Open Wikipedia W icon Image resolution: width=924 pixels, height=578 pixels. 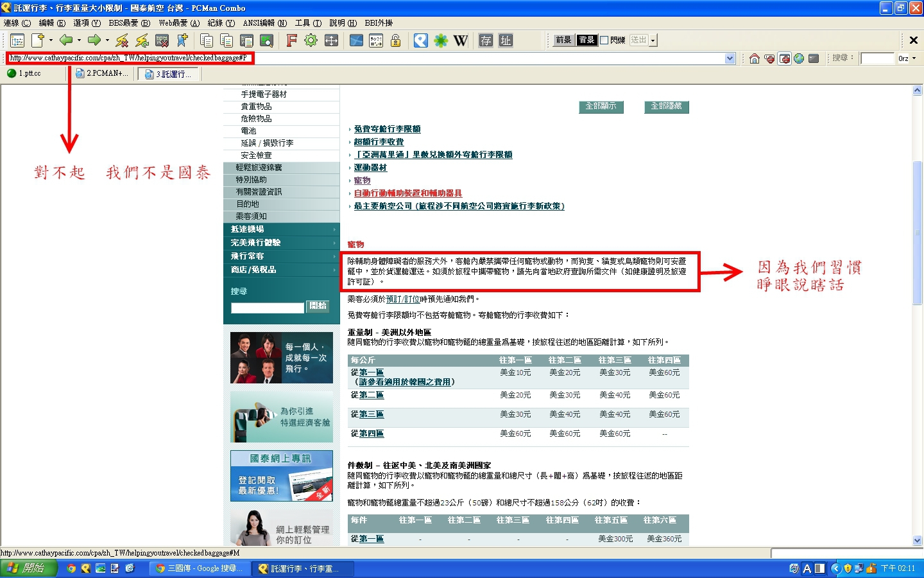461,40
